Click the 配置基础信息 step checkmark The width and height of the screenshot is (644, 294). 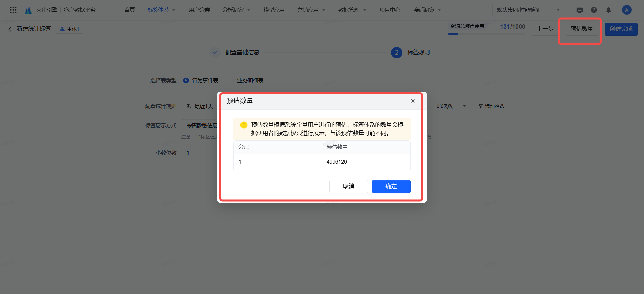[215, 52]
